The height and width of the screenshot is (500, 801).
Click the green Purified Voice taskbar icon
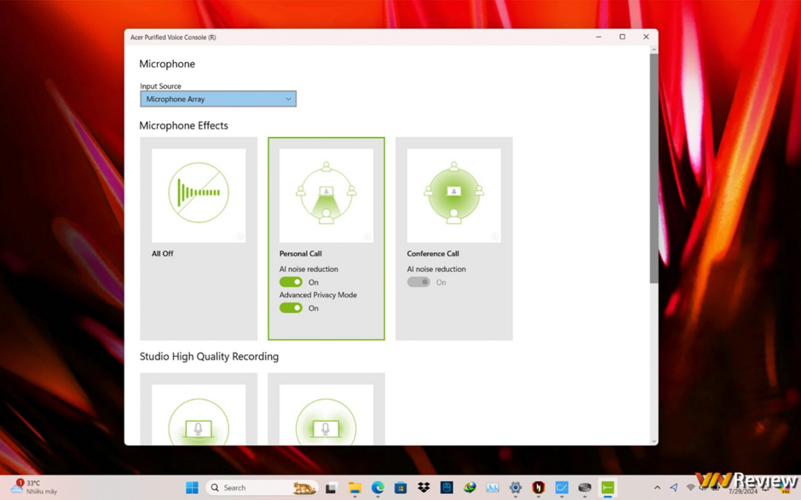pyautogui.click(x=607, y=488)
